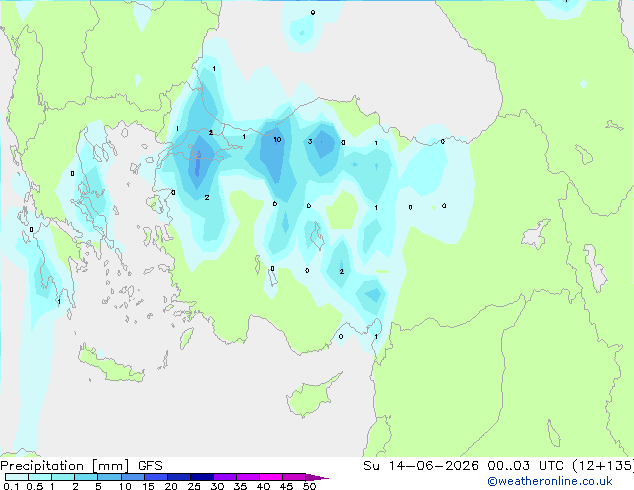Select the legend swatch between 0.5 and 1
The width and height of the screenshot is (634, 490).
[x=40, y=477]
